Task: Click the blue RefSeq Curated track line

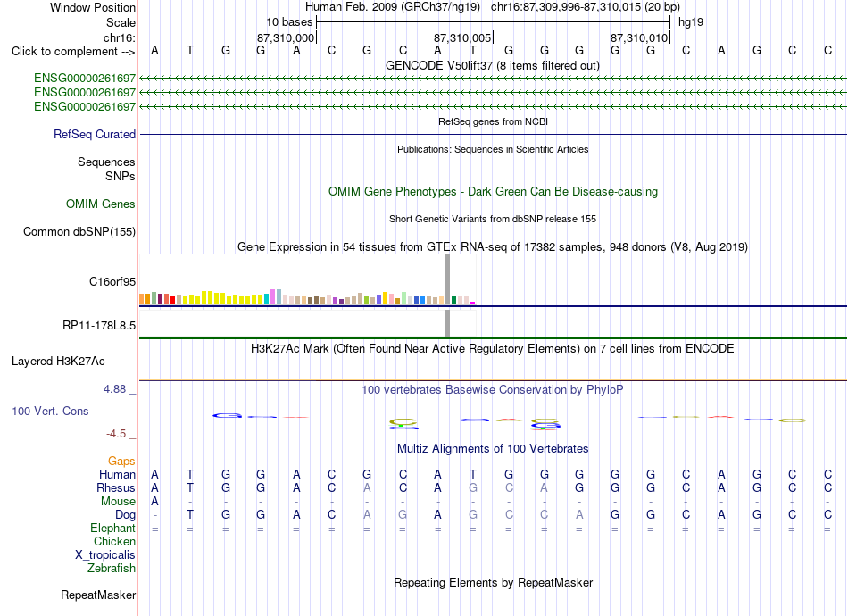Action: point(494,134)
